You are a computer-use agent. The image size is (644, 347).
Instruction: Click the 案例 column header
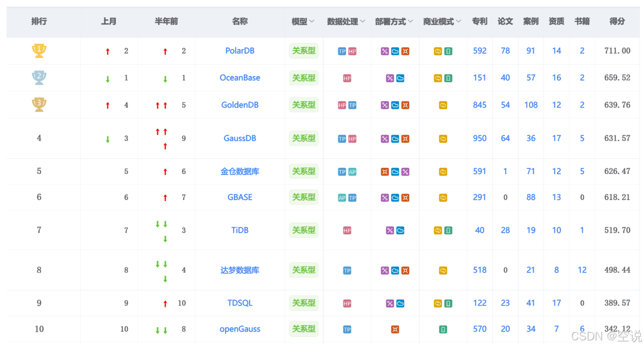pyautogui.click(x=531, y=21)
